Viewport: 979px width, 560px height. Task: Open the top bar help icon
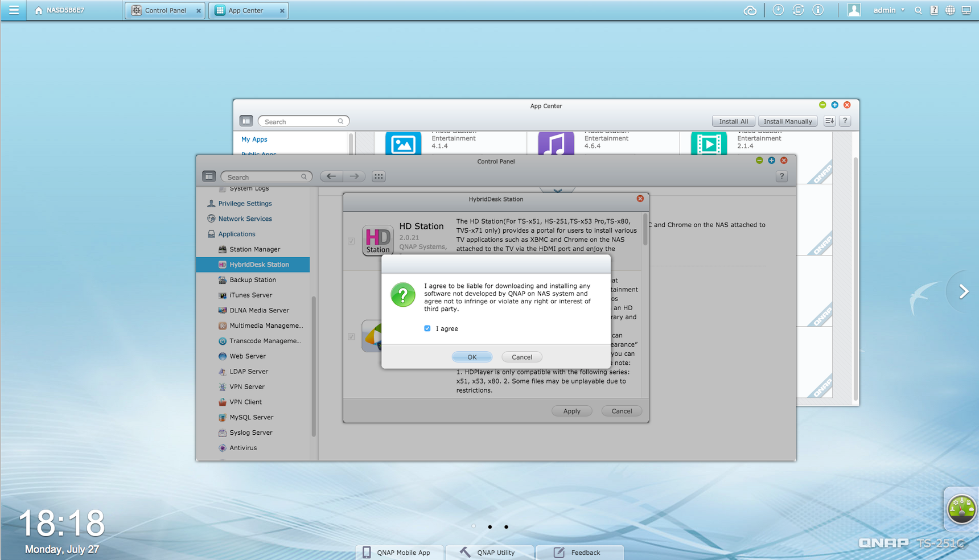coord(934,10)
